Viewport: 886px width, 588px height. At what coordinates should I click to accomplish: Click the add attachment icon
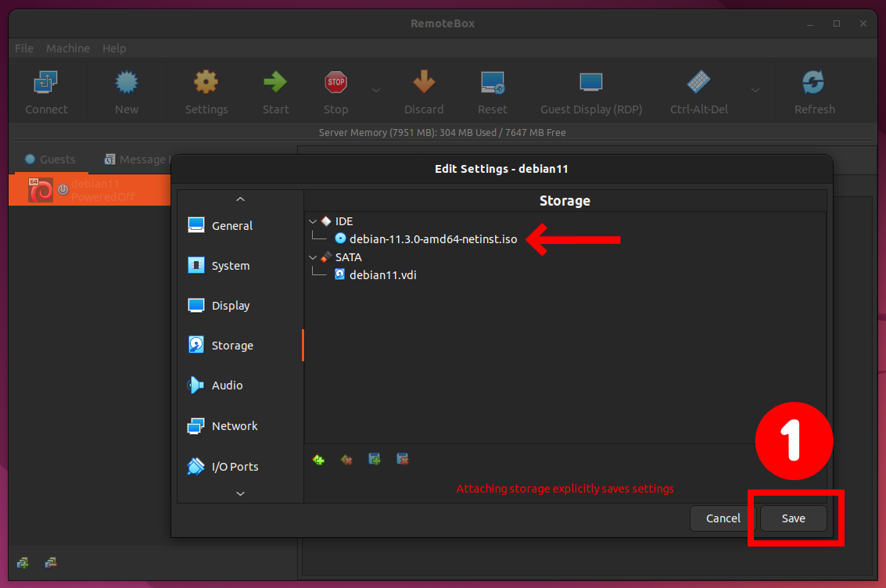coord(375,460)
